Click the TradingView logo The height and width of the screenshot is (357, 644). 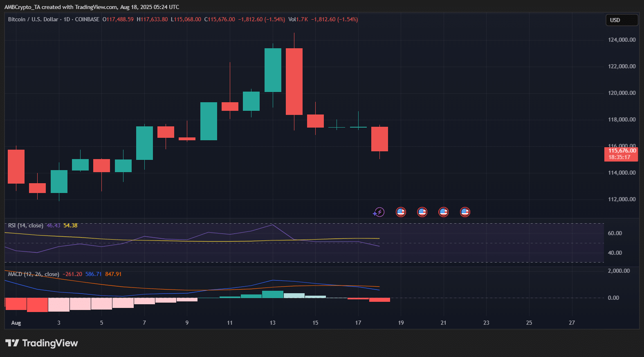[x=41, y=343]
